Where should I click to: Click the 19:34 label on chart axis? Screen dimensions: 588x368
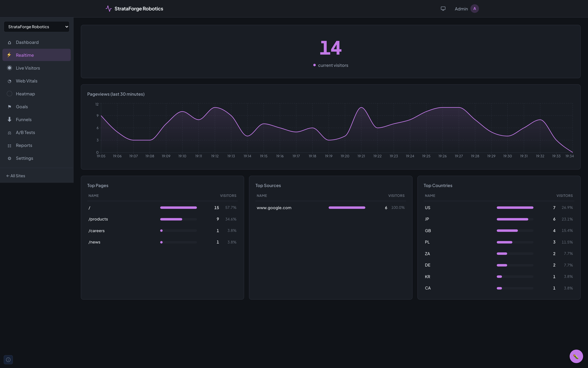570,156
